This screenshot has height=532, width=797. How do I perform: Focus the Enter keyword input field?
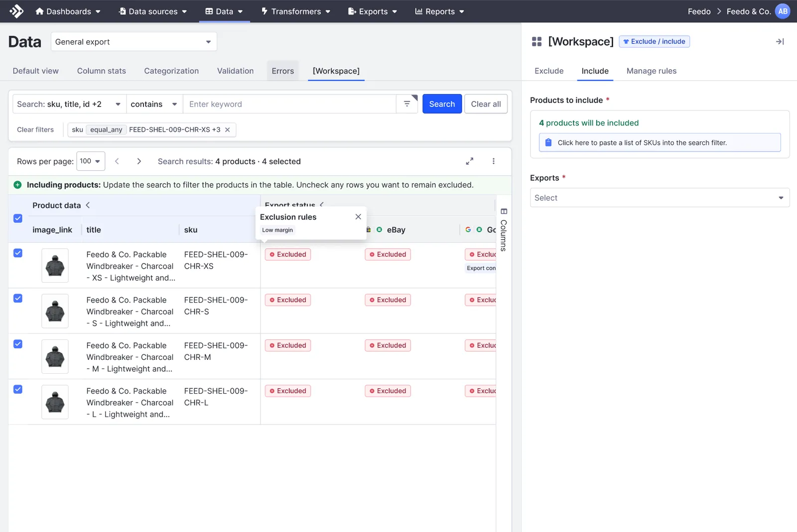289,104
